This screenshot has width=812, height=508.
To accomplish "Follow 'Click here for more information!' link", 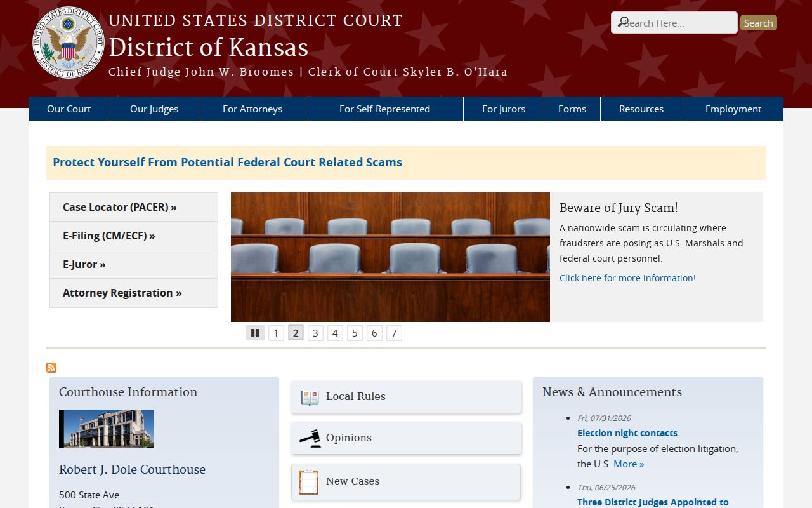I will [x=627, y=278].
